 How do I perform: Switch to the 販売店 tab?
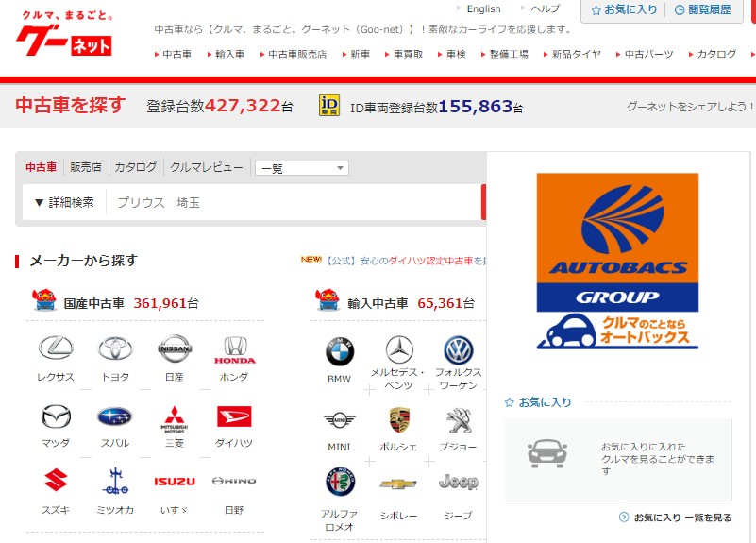tap(86, 167)
